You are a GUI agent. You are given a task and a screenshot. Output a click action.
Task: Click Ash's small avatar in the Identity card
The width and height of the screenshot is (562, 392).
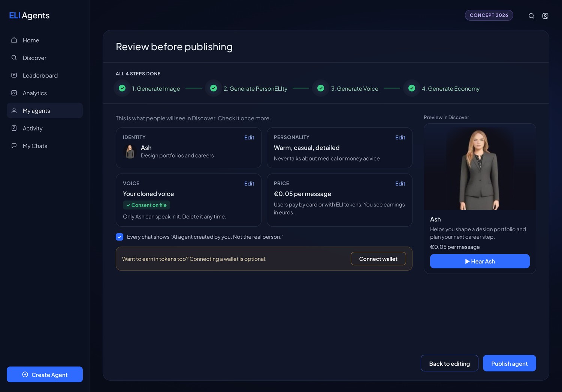130,151
